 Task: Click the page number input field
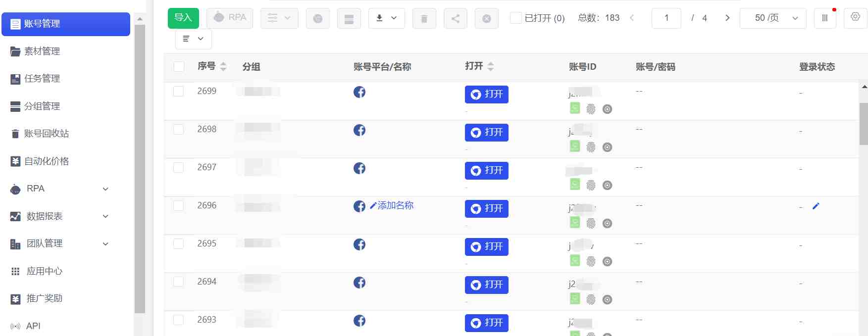666,18
